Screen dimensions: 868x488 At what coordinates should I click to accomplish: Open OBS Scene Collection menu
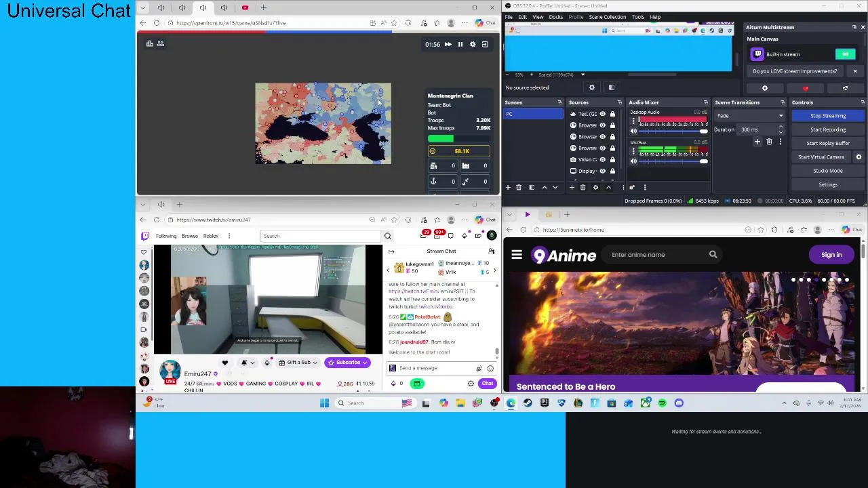tap(607, 17)
